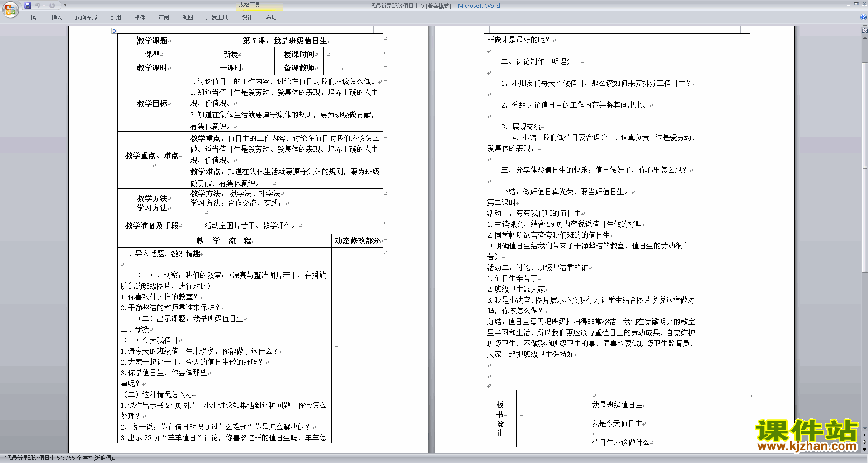The height and width of the screenshot is (463, 868).
Task: Go to next page browse button
Action: (x=864, y=449)
